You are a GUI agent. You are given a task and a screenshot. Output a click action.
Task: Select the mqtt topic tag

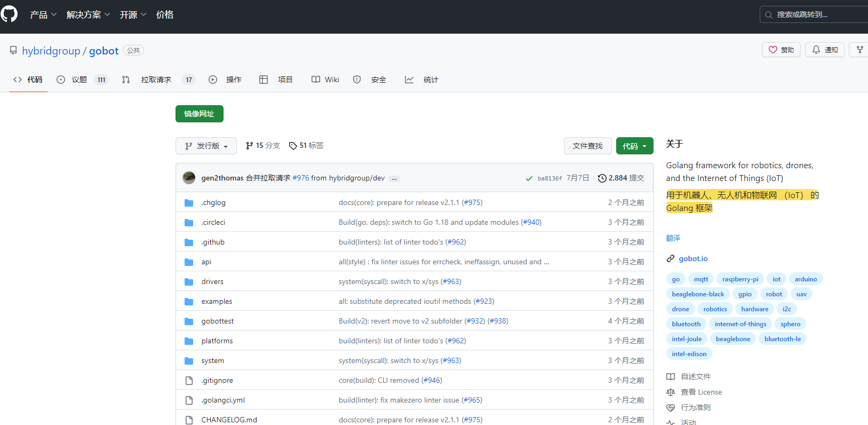coord(701,279)
